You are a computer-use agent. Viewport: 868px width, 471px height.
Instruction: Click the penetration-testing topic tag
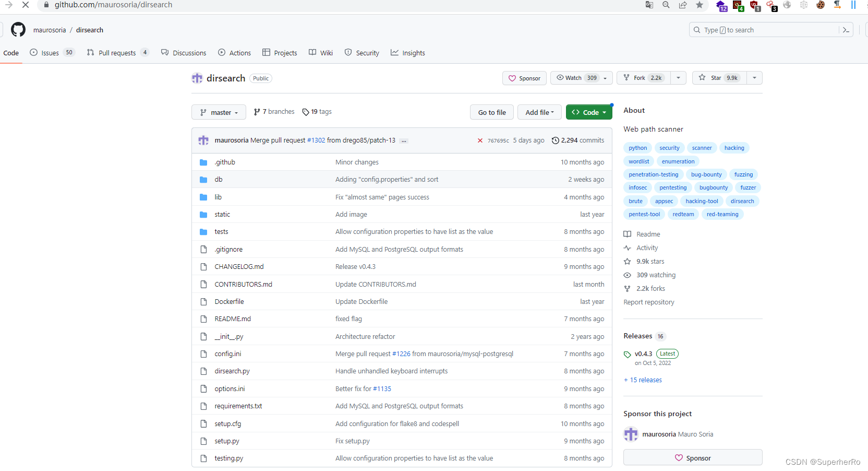653,174
